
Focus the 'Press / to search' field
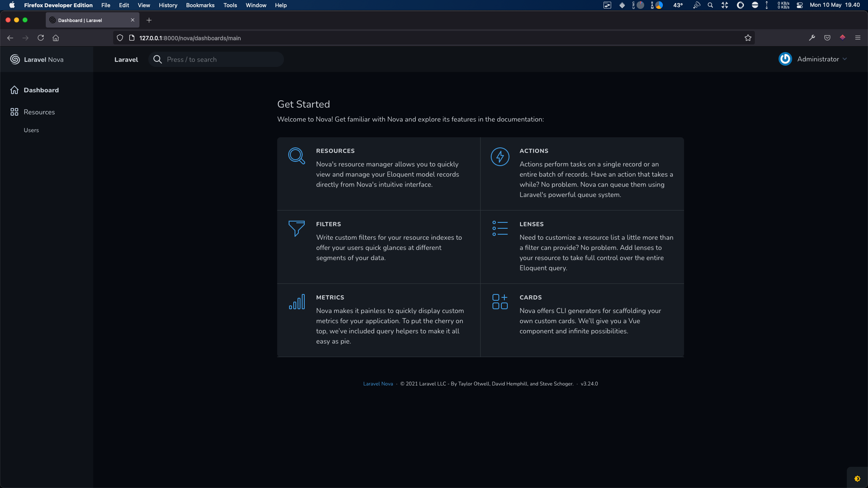(x=216, y=59)
